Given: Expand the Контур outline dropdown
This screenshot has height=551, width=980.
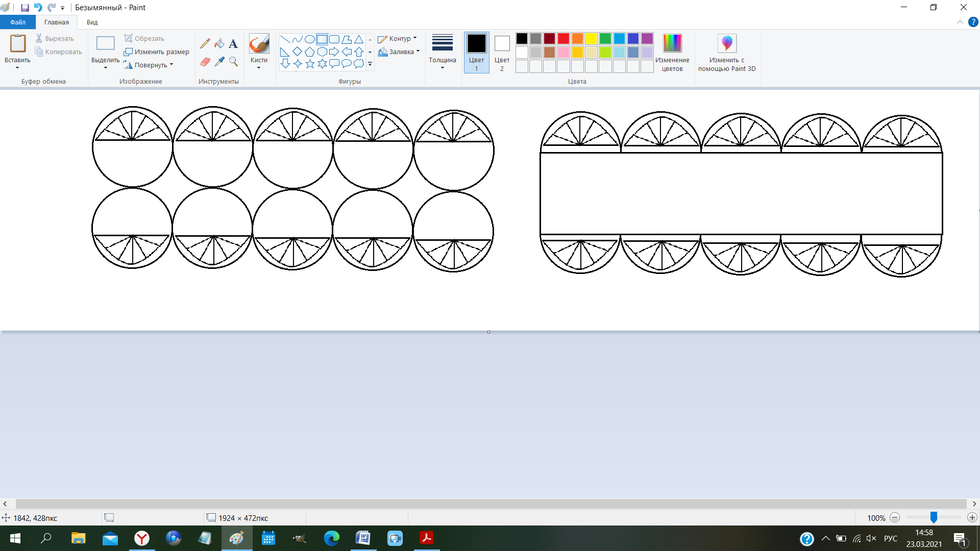Looking at the screenshot, I should (398, 39).
